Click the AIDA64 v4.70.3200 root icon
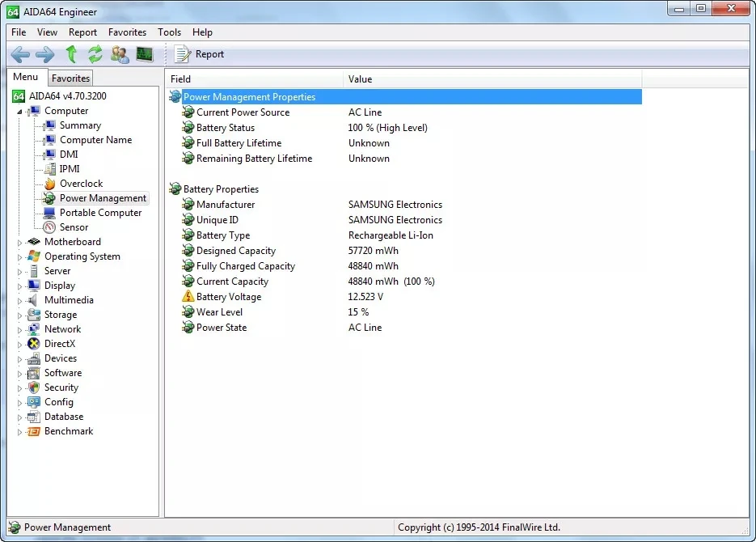The width and height of the screenshot is (756, 542). 19,96
